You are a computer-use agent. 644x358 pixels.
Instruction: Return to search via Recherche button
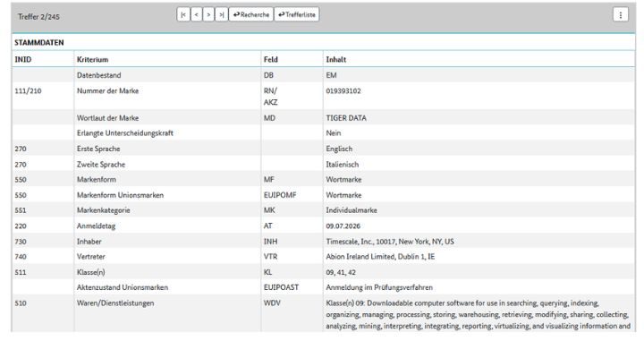coord(251,15)
